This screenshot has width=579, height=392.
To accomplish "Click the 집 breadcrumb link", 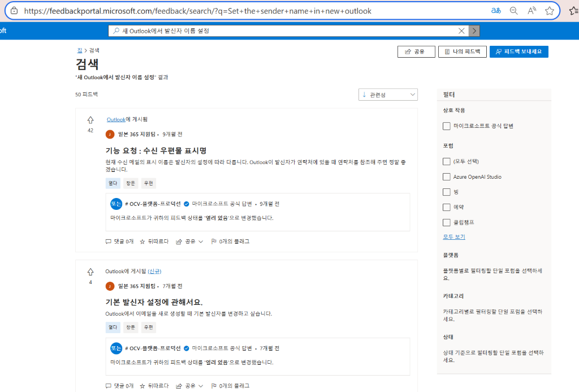I will (x=80, y=50).
